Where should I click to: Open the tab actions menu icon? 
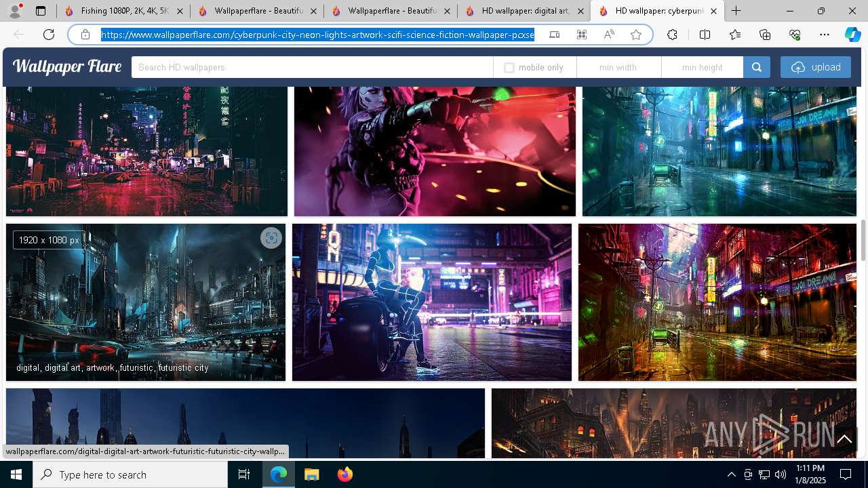click(x=41, y=11)
